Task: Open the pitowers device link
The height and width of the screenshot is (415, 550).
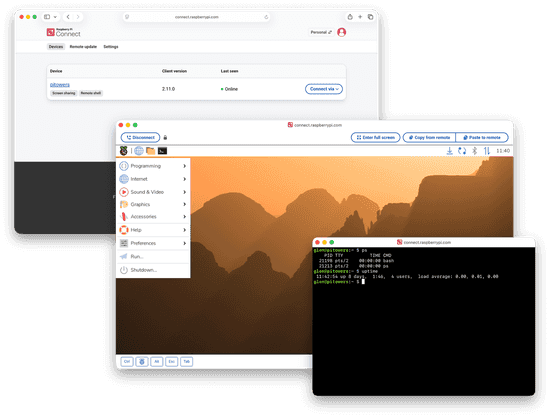Action: [x=60, y=85]
